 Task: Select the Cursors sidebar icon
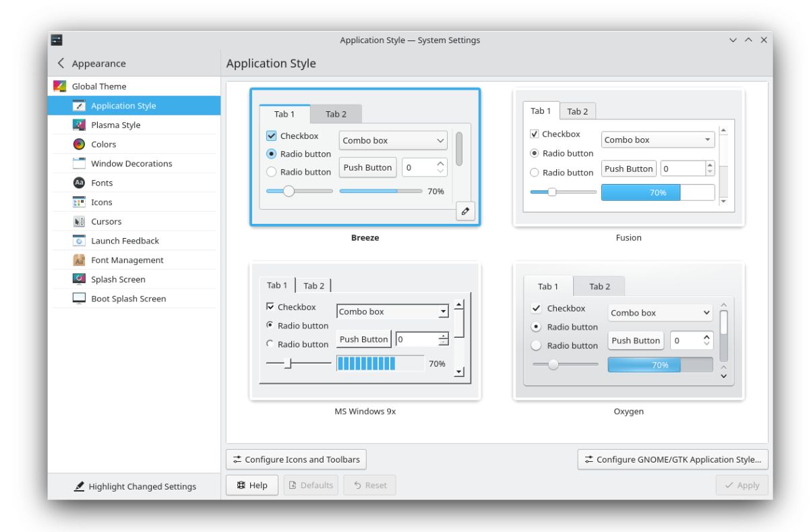click(x=79, y=221)
